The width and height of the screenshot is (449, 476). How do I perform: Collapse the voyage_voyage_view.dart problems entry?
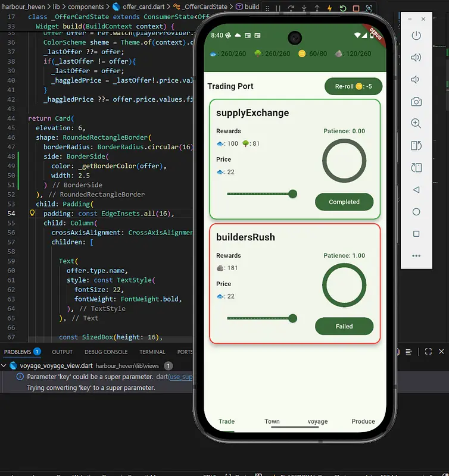tap(4, 366)
